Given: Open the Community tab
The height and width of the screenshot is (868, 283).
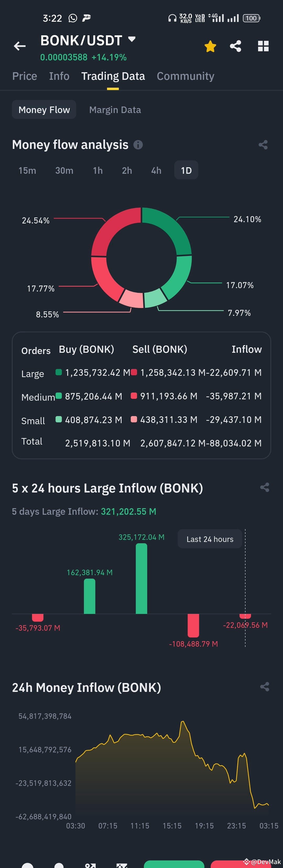Looking at the screenshot, I should 185,76.
